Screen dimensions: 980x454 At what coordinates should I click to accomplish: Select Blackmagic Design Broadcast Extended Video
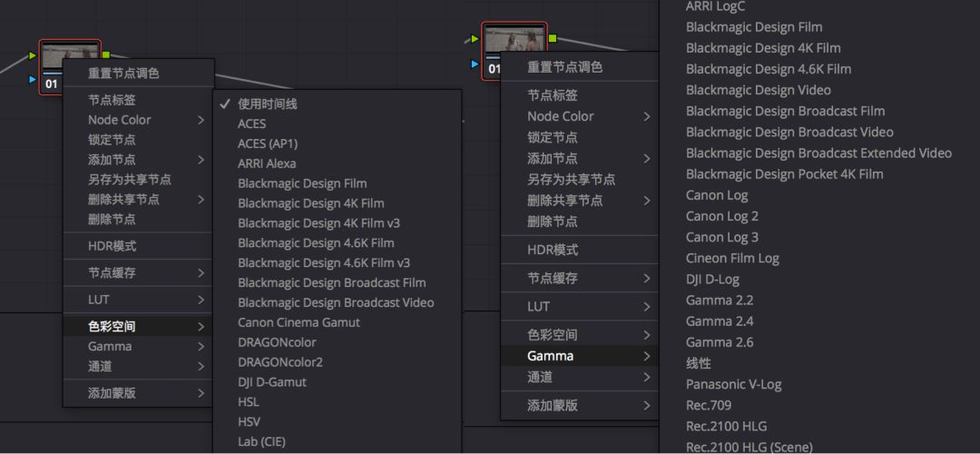820,153
